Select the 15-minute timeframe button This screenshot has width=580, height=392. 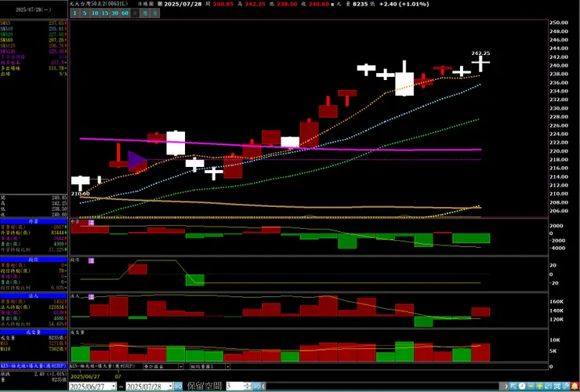coord(105,13)
